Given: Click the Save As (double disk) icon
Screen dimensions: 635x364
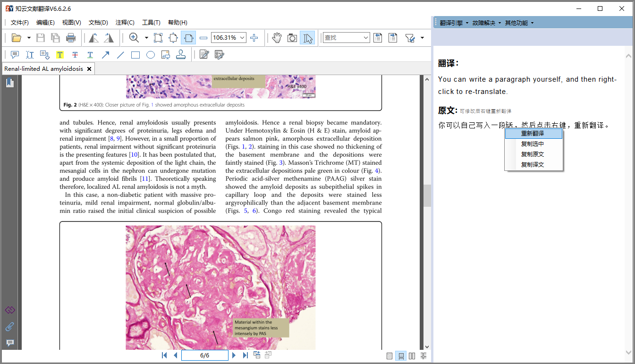Looking at the screenshot, I should (x=56, y=38).
